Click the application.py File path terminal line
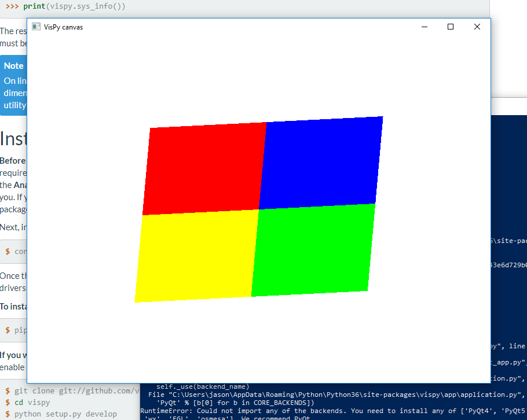Screen dimensions: 527x420 point(336,395)
